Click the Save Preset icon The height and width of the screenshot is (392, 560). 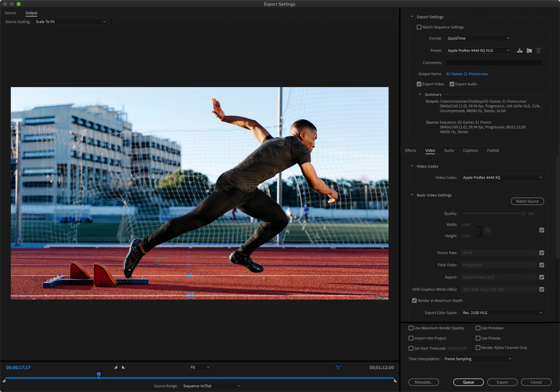click(519, 50)
